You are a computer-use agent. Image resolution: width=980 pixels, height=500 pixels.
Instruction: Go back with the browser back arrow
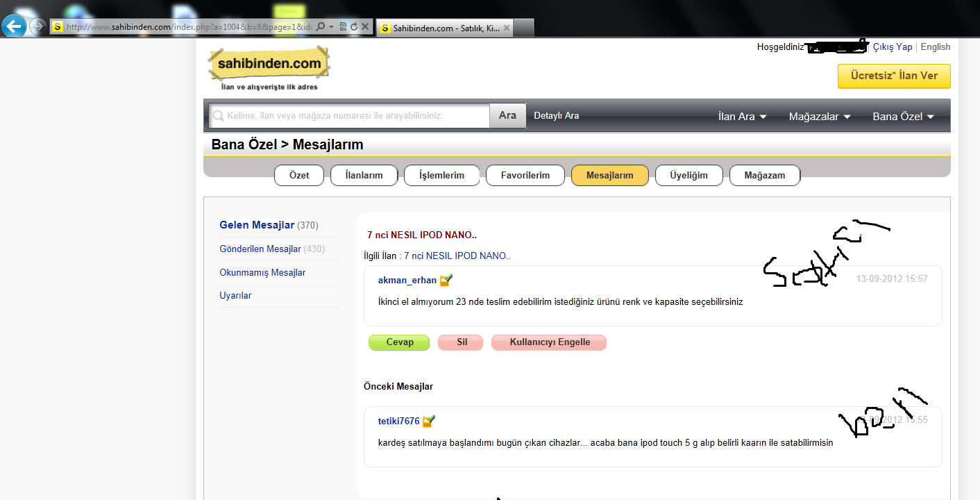click(15, 27)
